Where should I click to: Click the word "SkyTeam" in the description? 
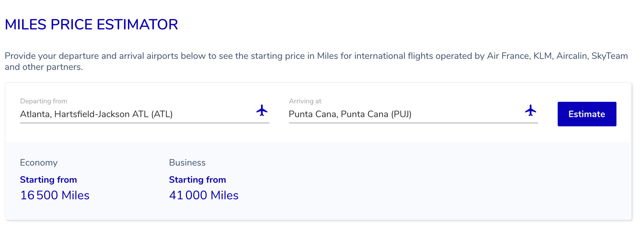[609, 56]
